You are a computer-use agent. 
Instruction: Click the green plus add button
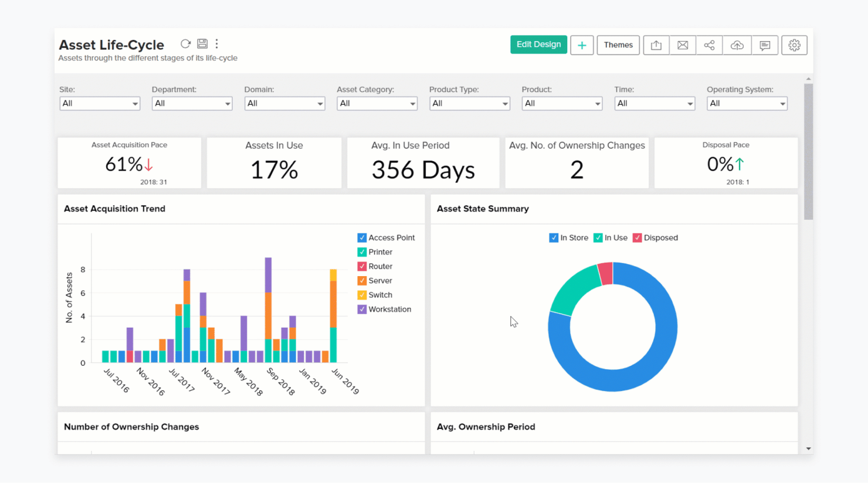point(582,45)
